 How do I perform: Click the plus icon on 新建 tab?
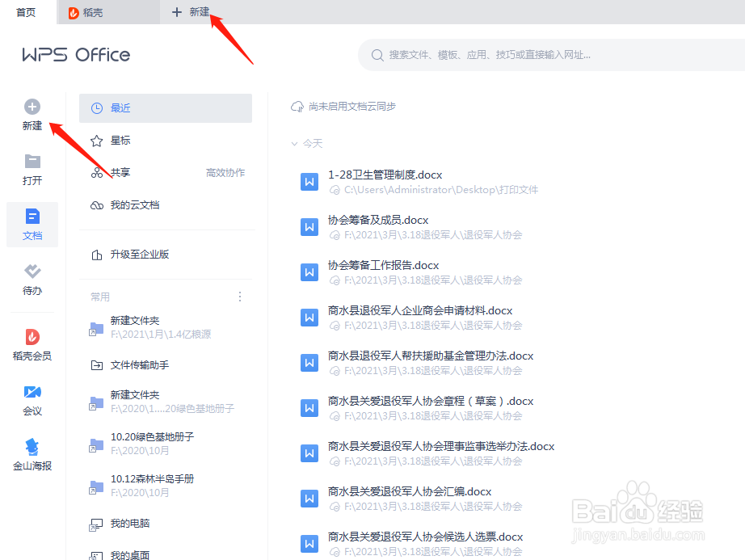(177, 12)
